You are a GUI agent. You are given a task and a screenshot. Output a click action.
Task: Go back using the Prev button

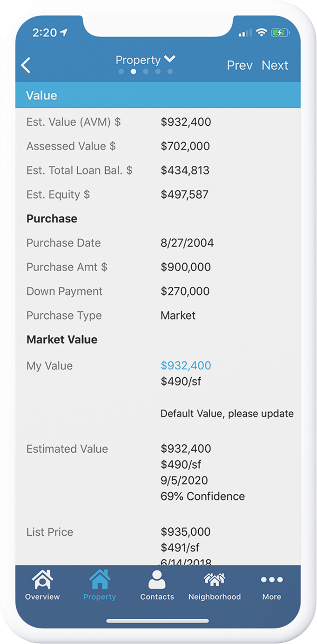pos(239,65)
